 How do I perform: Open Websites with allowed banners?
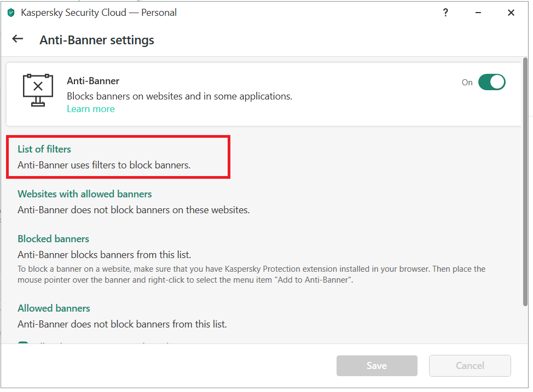tap(85, 194)
